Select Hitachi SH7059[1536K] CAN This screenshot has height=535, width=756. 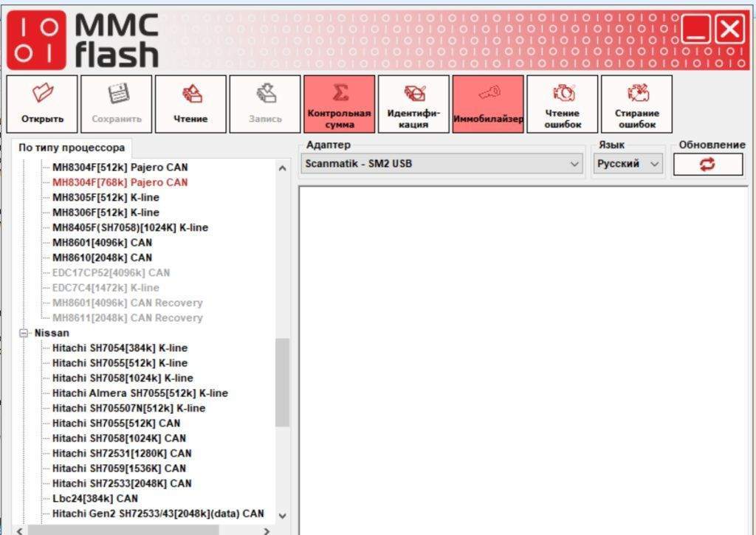click(x=119, y=469)
